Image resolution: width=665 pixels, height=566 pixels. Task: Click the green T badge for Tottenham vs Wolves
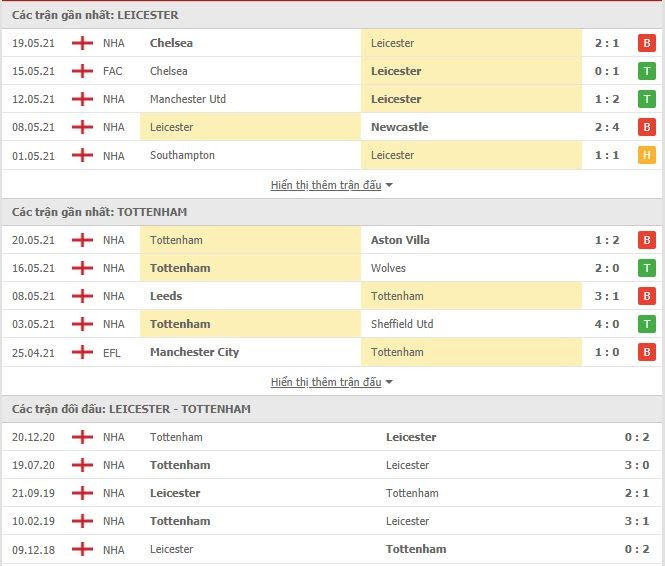click(x=647, y=268)
